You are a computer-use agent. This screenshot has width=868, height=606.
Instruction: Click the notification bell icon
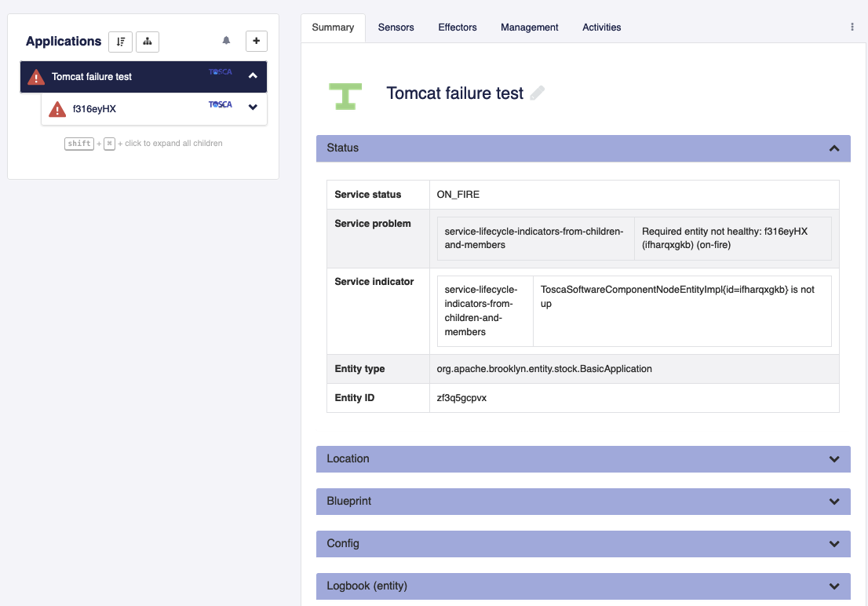point(226,41)
